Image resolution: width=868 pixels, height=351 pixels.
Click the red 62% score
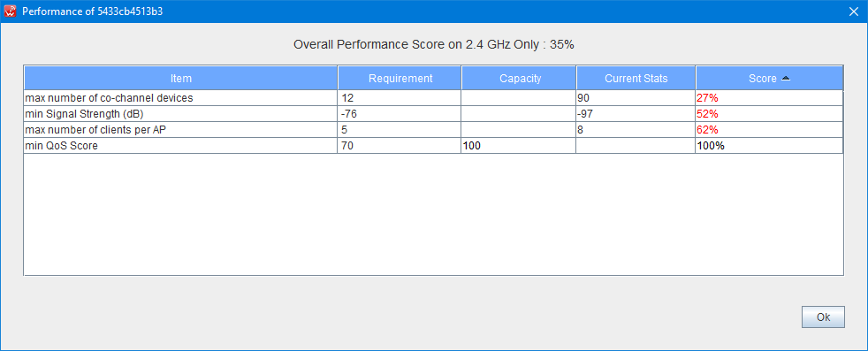707,130
